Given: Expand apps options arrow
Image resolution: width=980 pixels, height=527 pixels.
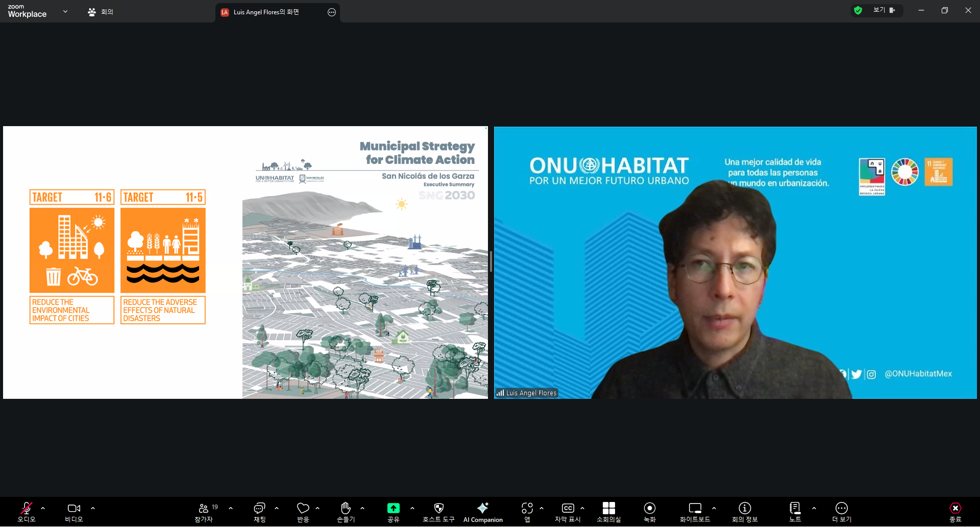Looking at the screenshot, I should 542,508.
